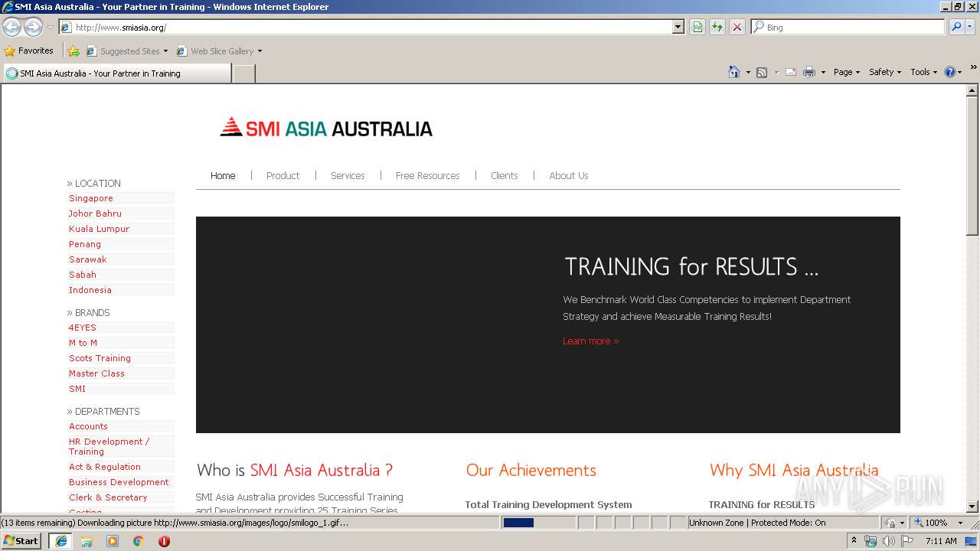
Task: Select the Home navigation item
Action: (223, 175)
